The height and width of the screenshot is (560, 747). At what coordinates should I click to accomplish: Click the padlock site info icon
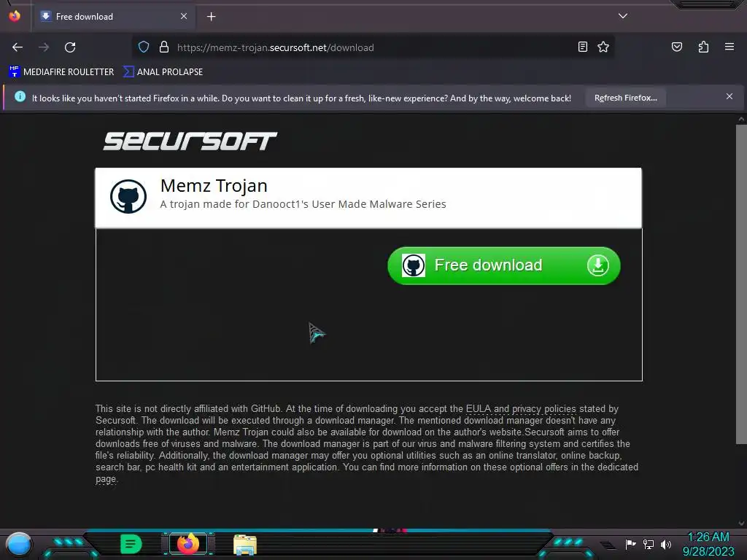(164, 47)
